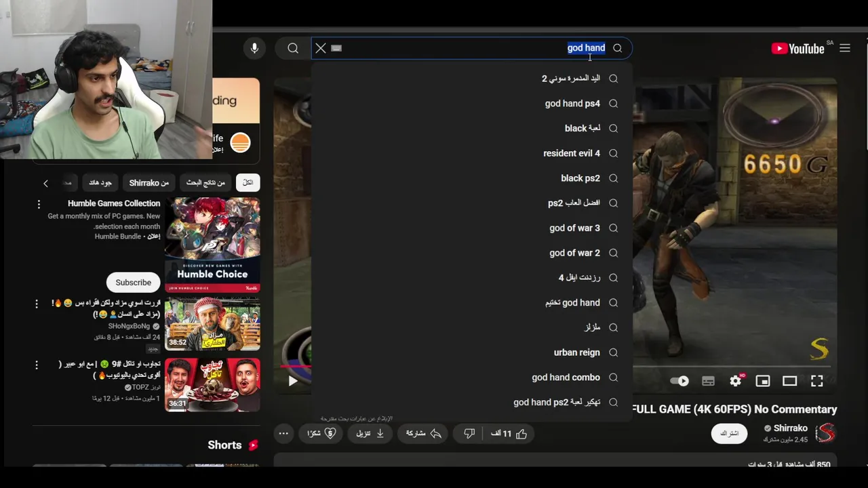Enter full screen mode
Viewport: 868px width, 488px height.
pyautogui.click(x=817, y=381)
